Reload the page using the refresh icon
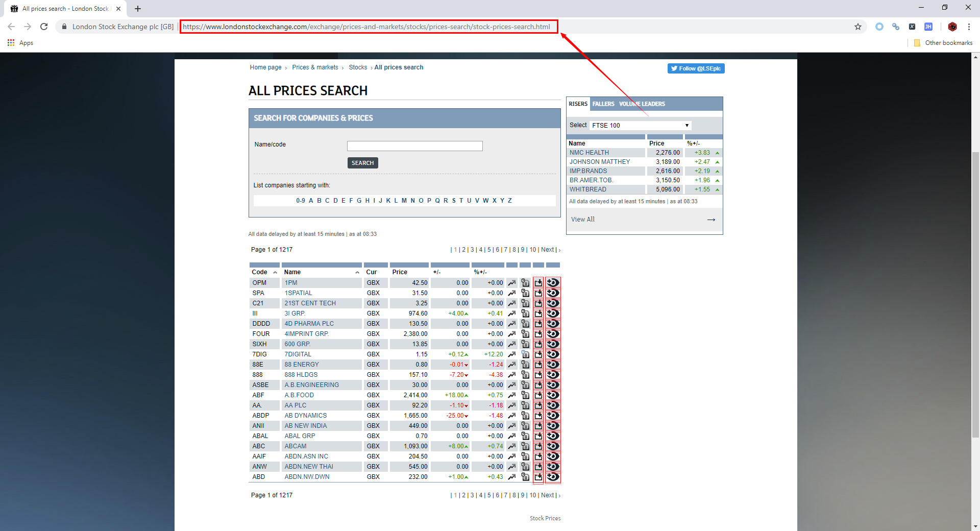The height and width of the screenshot is (531, 980). (x=44, y=27)
